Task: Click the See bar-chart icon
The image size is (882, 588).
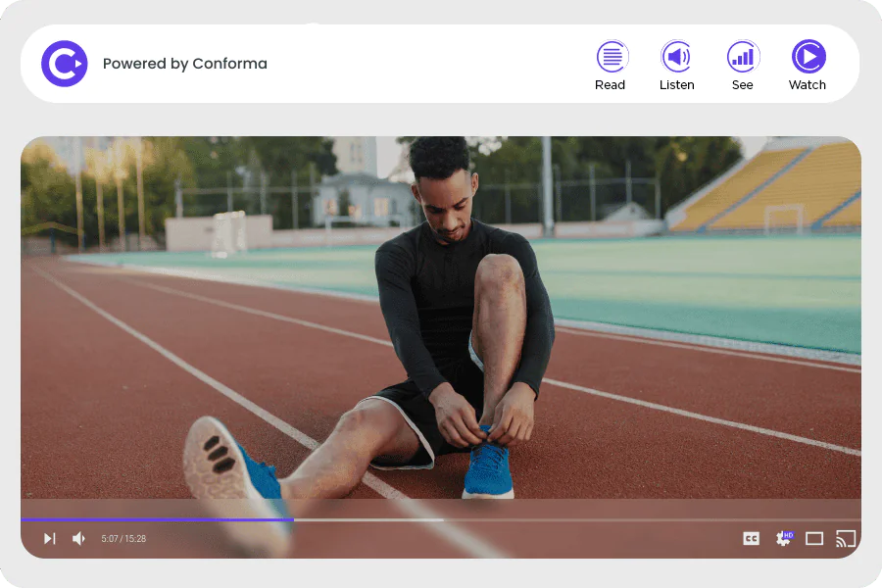Action: pos(742,56)
